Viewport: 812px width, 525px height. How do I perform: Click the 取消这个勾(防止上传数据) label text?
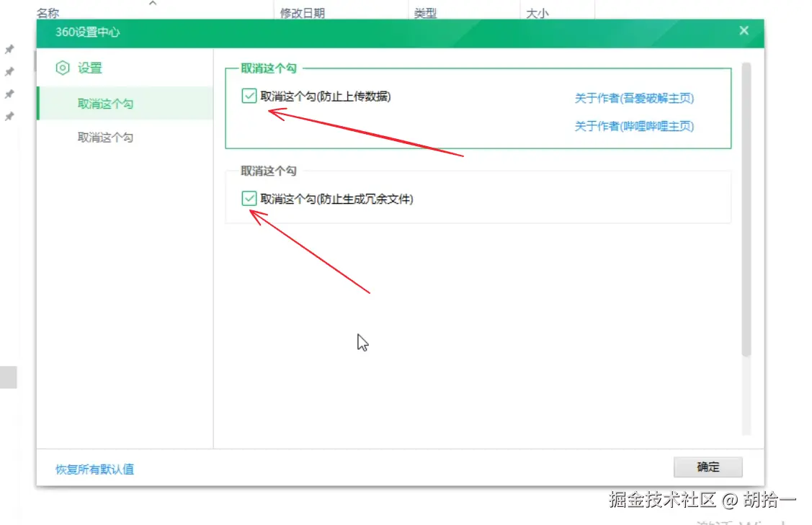click(326, 97)
